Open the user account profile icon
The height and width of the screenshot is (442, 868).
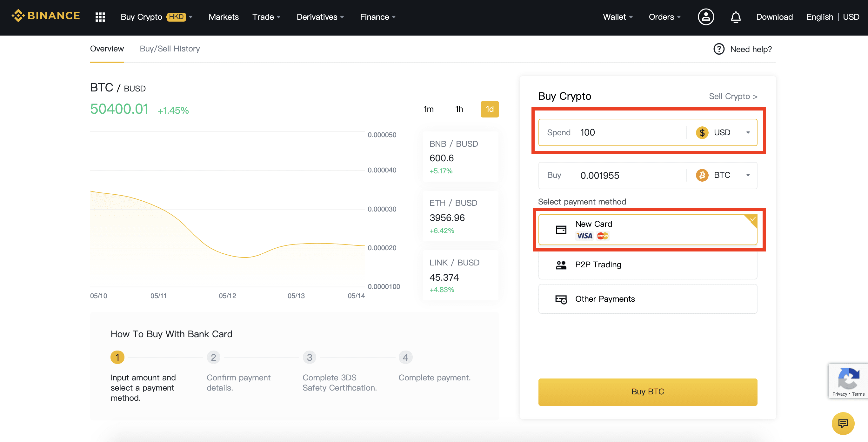click(x=705, y=17)
